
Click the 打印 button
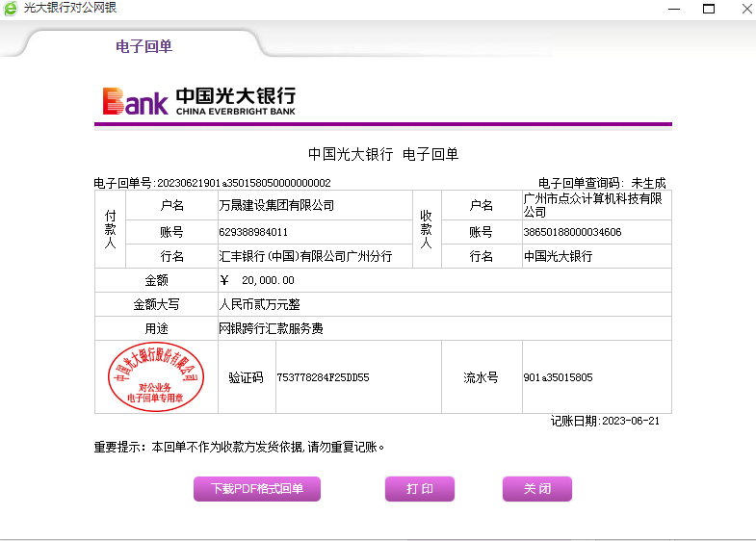[420, 489]
